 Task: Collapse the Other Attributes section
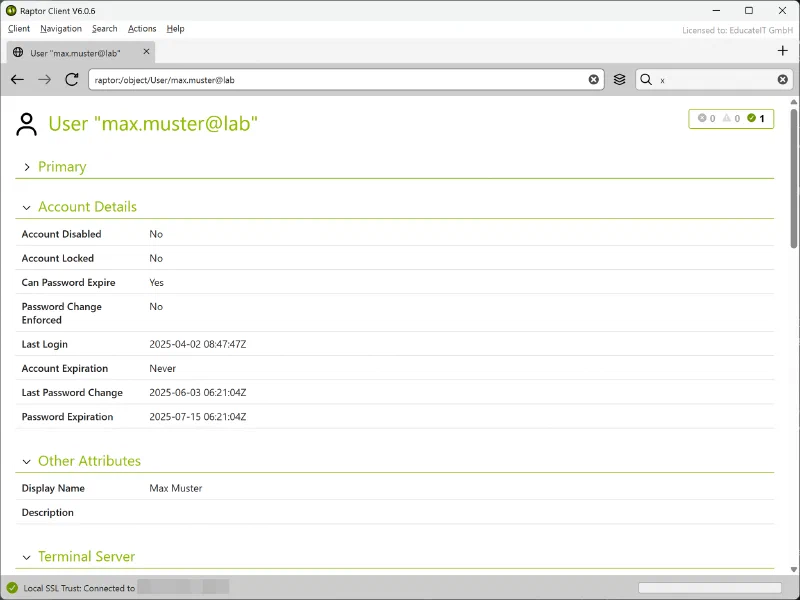[x=27, y=461]
